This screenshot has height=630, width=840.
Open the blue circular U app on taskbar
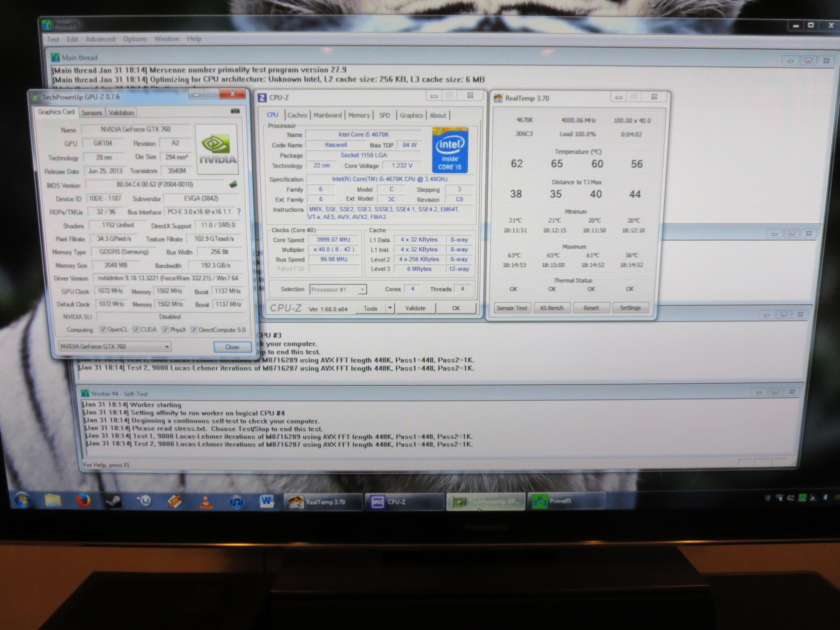(144, 501)
